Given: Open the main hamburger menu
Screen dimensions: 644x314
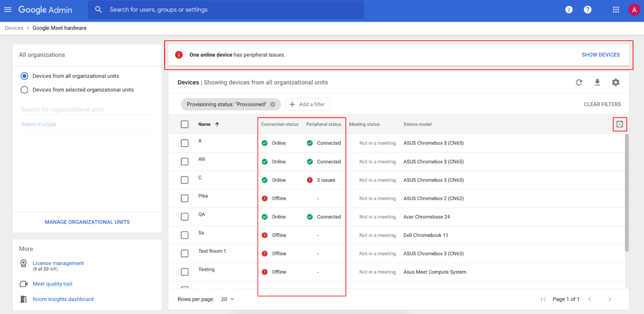Looking at the screenshot, I should [x=8, y=9].
